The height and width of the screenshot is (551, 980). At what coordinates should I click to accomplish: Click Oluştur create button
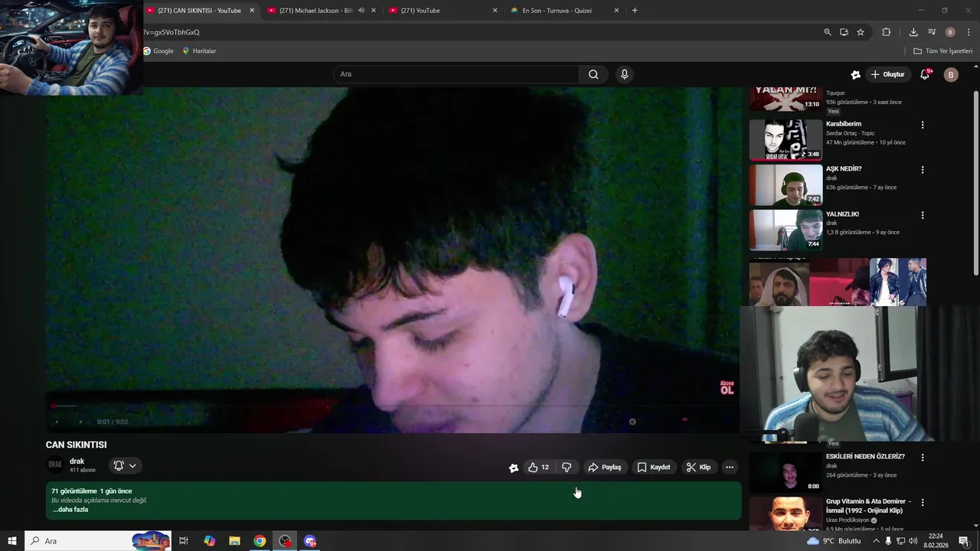[x=887, y=74]
